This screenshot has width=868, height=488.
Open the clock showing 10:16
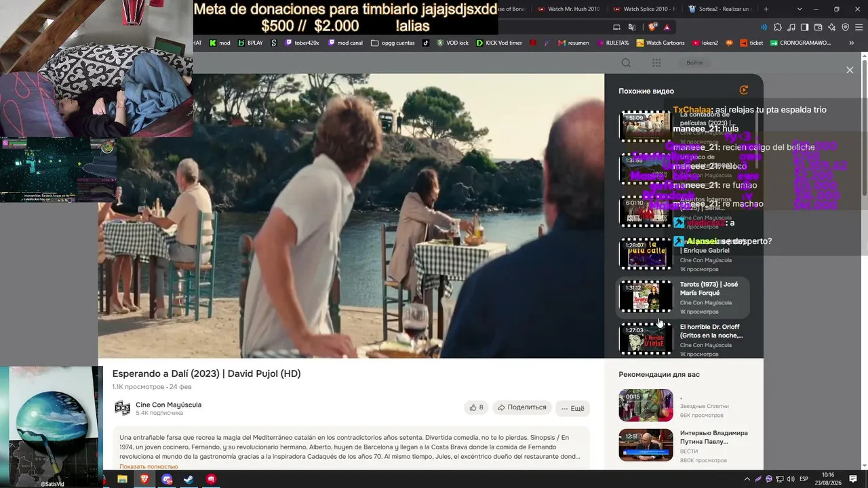pyautogui.click(x=828, y=479)
